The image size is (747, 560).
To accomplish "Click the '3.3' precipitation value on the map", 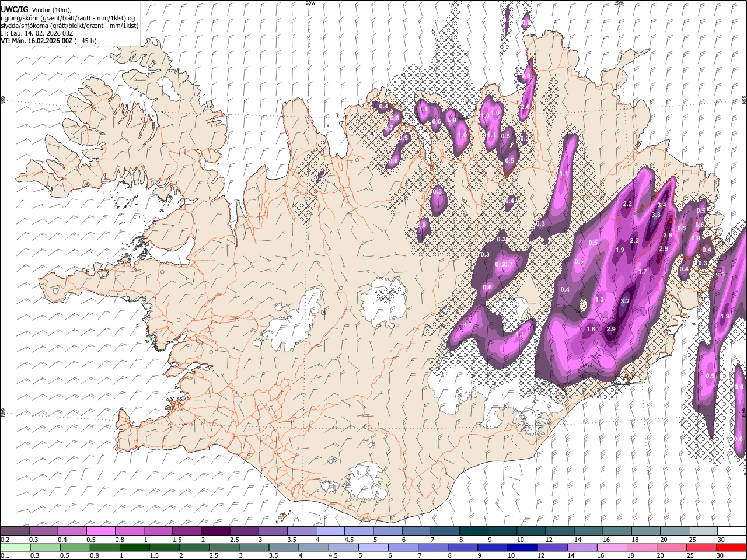I will click(656, 215).
